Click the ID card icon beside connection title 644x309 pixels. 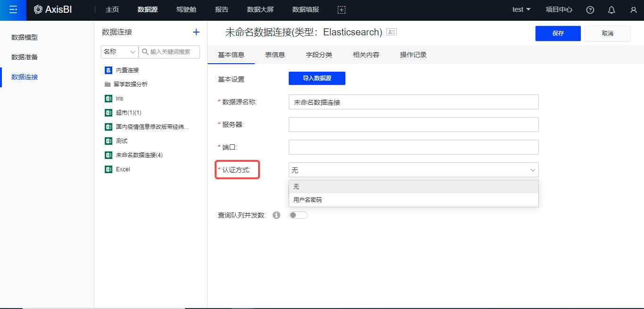pyautogui.click(x=392, y=32)
